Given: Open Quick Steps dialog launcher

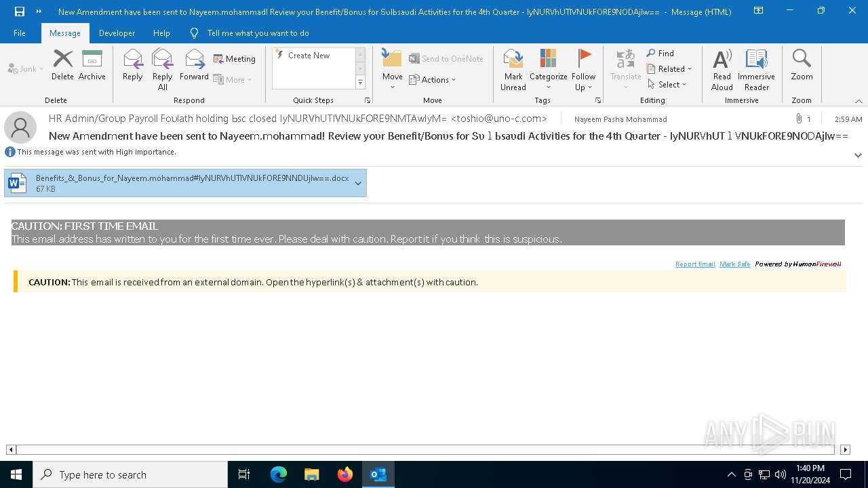Looking at the screenshot, I should (x=368, y=100).
